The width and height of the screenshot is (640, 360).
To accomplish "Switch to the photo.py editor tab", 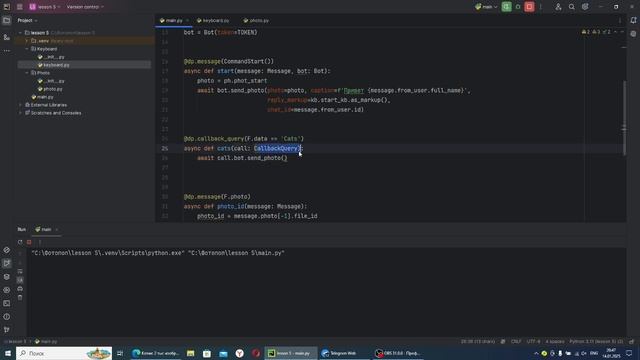I will tap(256, 20).
